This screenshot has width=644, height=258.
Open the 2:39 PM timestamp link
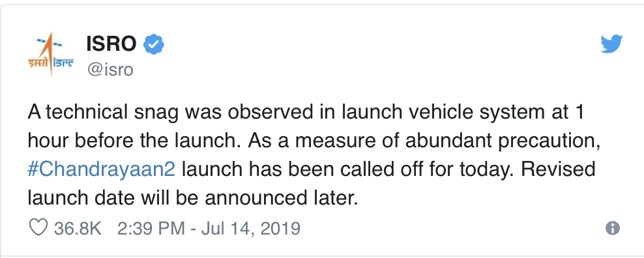click(151, 228)
